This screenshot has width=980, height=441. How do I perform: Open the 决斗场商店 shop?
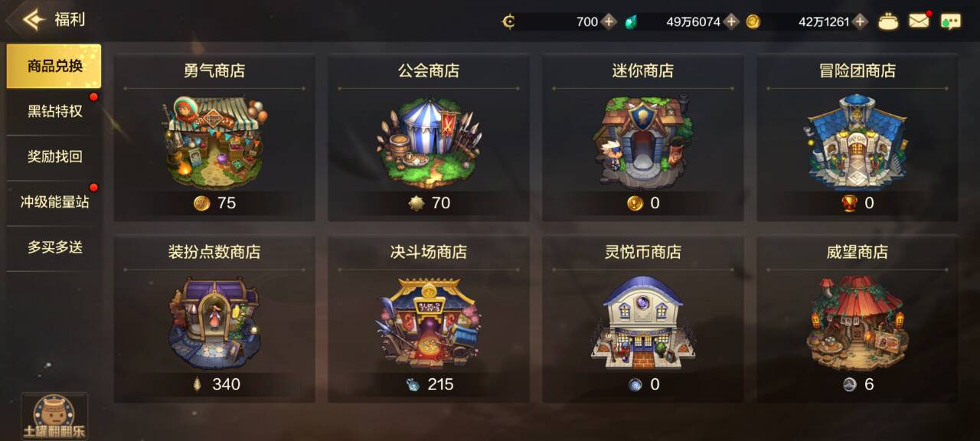click(x=429, y=319)
